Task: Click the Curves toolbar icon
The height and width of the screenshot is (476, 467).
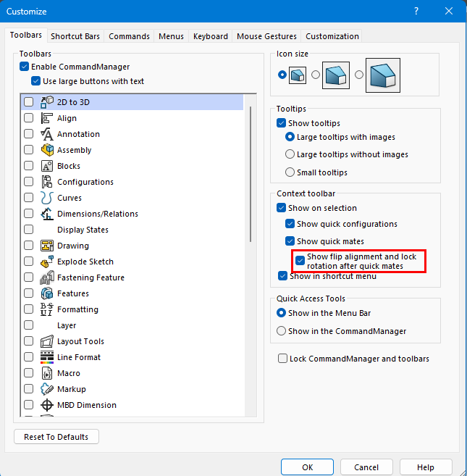Action: tap(47, 198)
